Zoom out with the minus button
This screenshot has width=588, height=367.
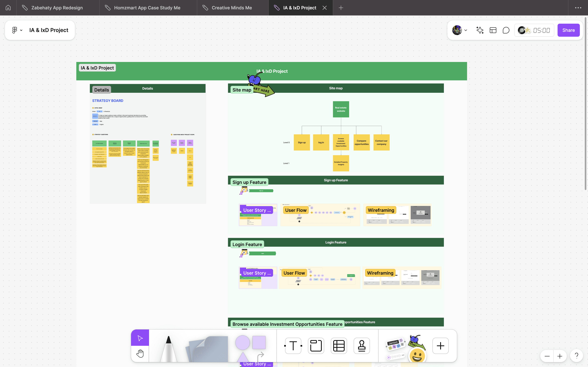[x=547, y=356]
